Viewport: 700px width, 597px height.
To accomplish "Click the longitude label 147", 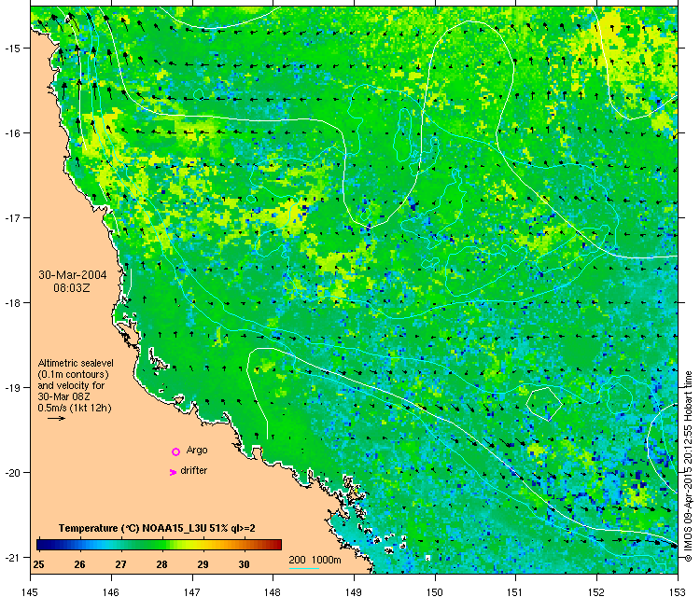I will click(192, 591).
